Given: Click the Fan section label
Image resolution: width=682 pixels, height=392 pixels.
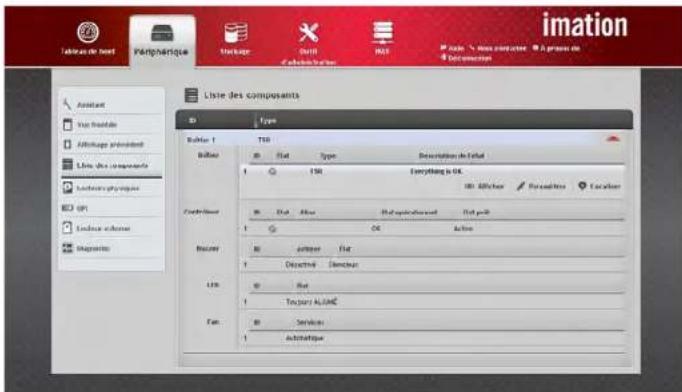Looking at the screenshot, I should (213, 322).
